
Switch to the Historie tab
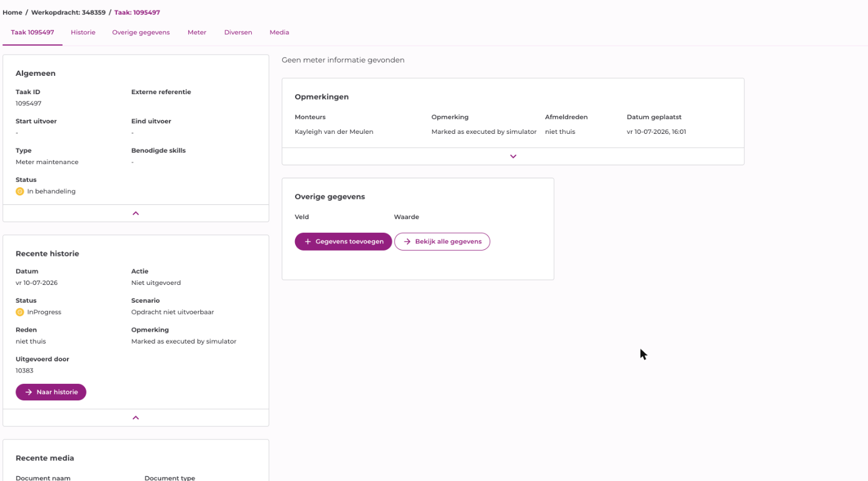click(83, 33)
